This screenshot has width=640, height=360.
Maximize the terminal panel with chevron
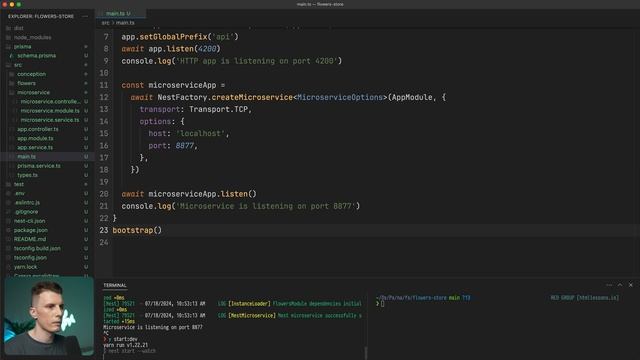click(x=620, y=285)
